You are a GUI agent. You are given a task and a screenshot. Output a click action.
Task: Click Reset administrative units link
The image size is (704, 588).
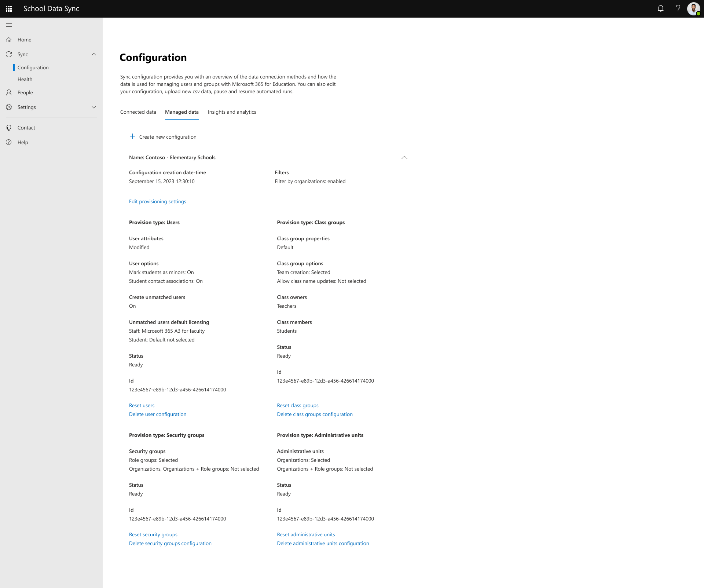(x=306, y=534)
